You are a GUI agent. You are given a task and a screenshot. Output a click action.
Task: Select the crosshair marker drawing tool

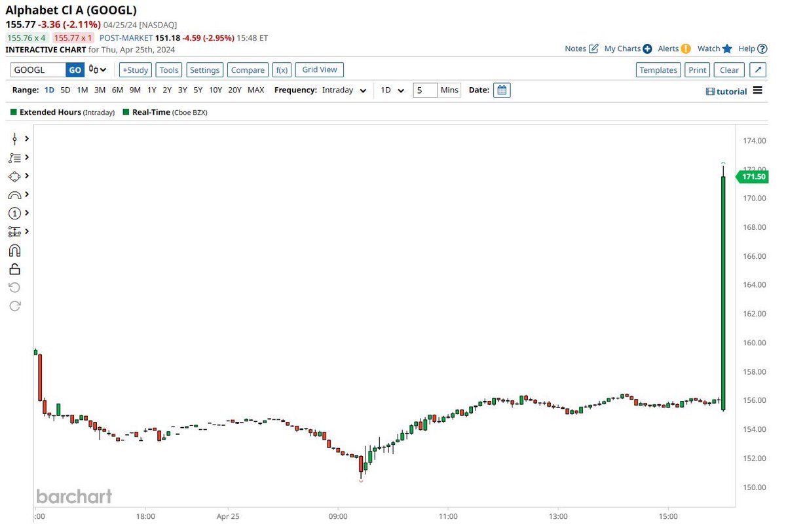[x=14, y=139]
